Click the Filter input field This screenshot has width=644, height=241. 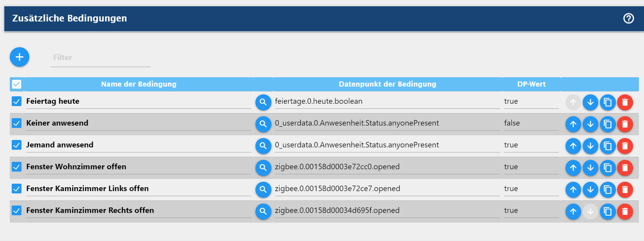(x=100, y=58)
